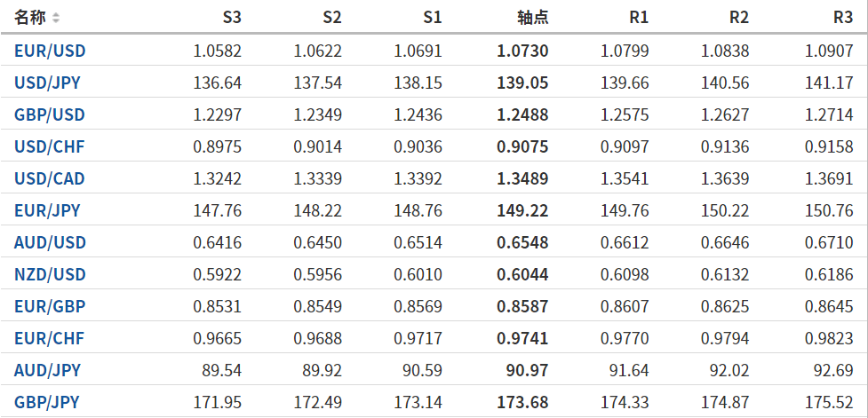Open the USD/JPY currency pair link
Image resolution: width=868 pixels, height=418 pixels.
point(48,83)
